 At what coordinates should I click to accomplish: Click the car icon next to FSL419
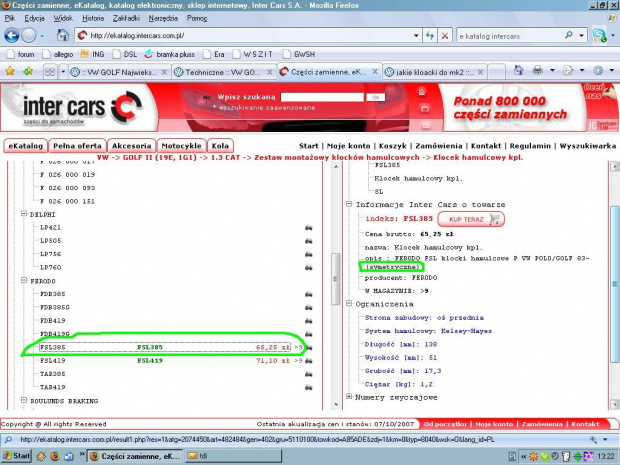(x=308, y=361)
